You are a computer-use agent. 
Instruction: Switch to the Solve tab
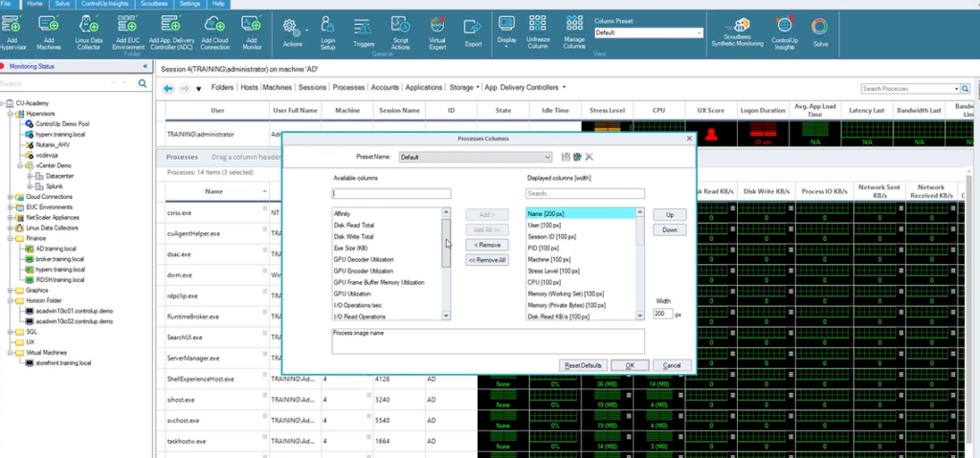[x=62, y=4]
